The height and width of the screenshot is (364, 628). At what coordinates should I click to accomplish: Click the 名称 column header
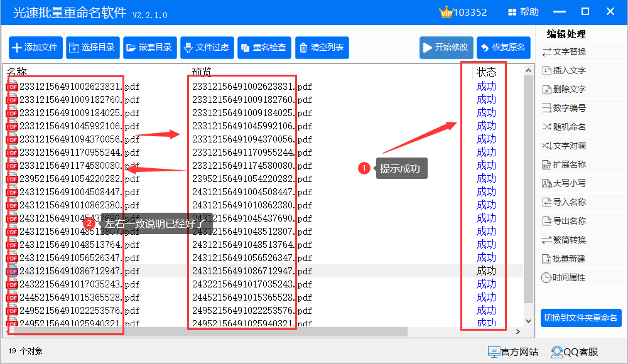(x=17, y=72)
